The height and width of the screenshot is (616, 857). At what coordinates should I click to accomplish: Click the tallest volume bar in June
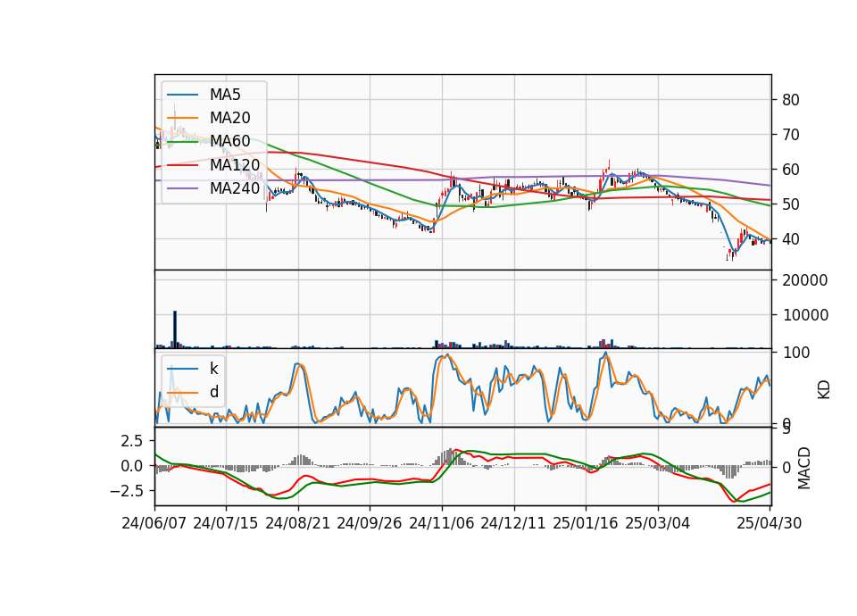(x=175, y=329)
